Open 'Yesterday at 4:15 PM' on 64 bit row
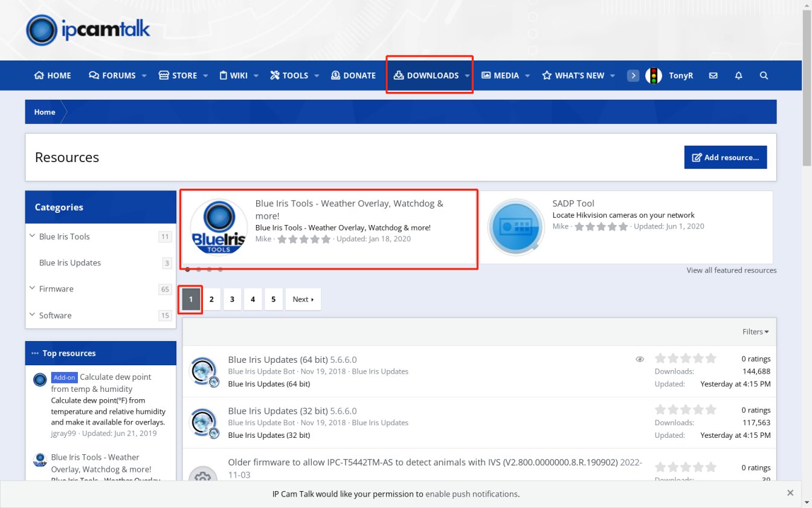Screen dimensions: 812x508 (735, 384)
